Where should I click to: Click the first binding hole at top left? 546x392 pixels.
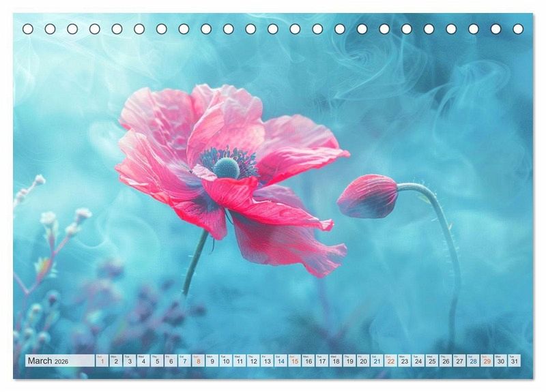28,29
